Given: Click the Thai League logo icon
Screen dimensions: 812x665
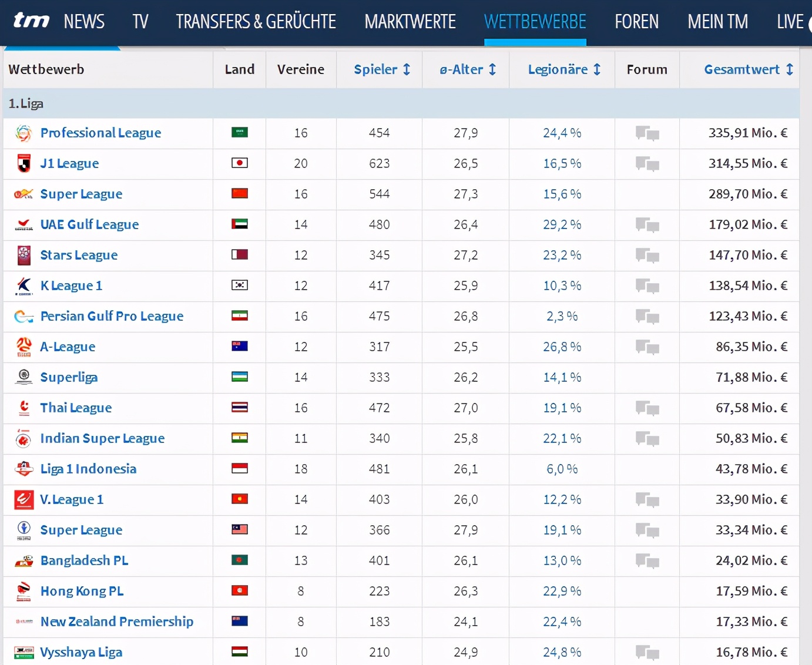Looking at the screenshot, I should point(24,408).
